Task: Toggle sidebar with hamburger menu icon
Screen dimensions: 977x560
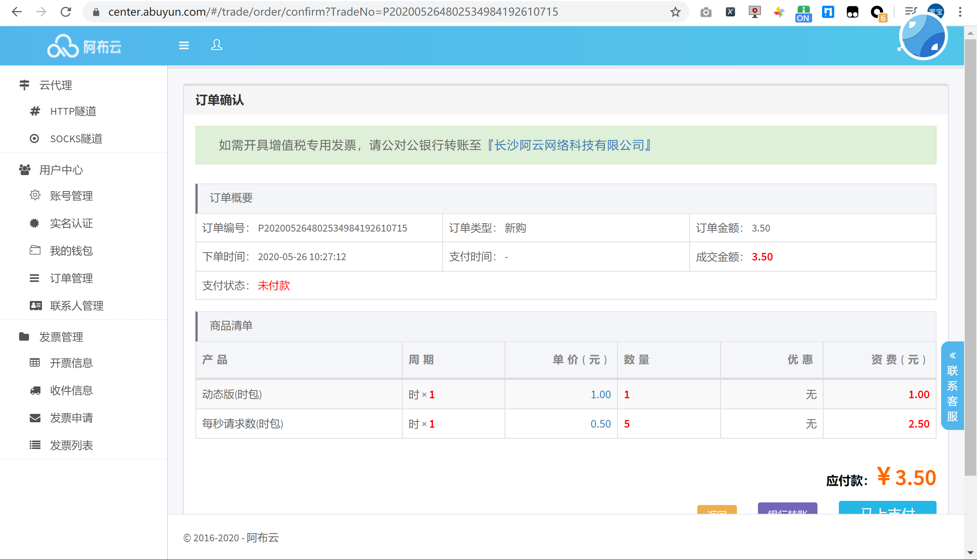Action: click(x=184, y=45)
